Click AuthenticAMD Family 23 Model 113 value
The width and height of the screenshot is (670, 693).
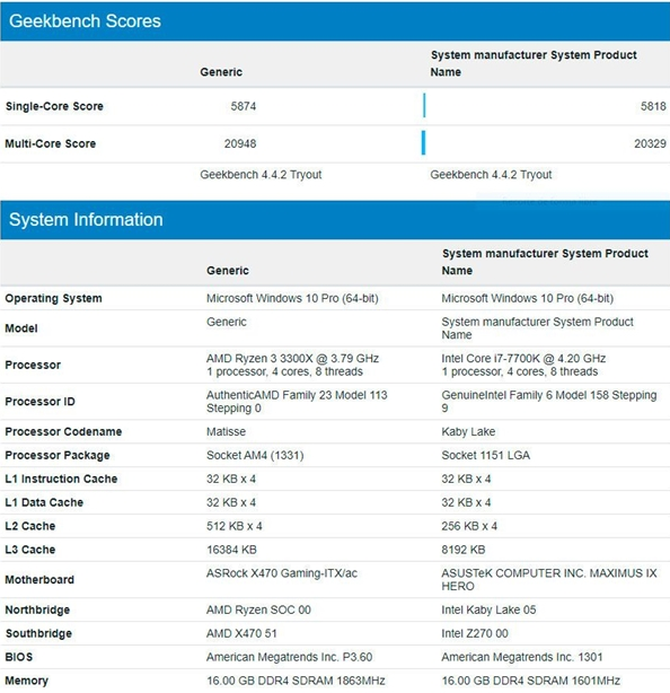297,402
